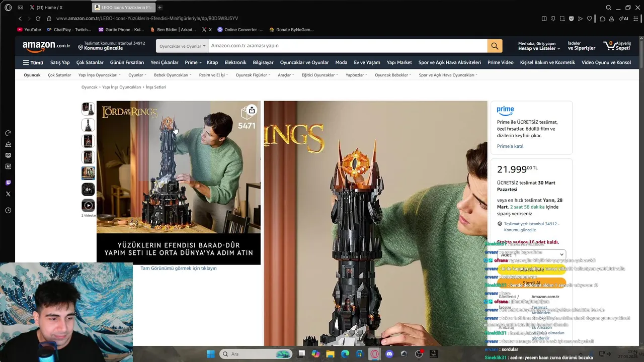Viewport: 644px width, 362px height.
Task: Select the LEGO Icons Amazon tab
Action: [123, 8]
